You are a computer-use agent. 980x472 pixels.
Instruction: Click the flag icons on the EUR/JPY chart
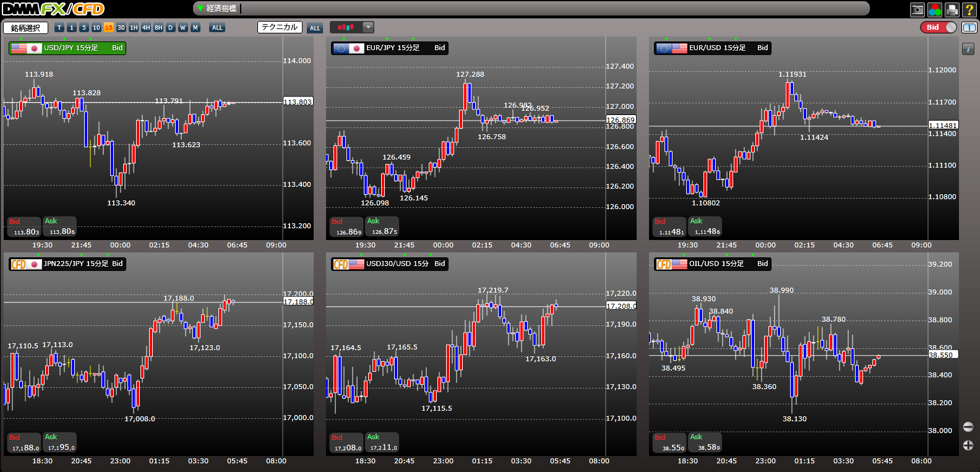pos(348,48)
